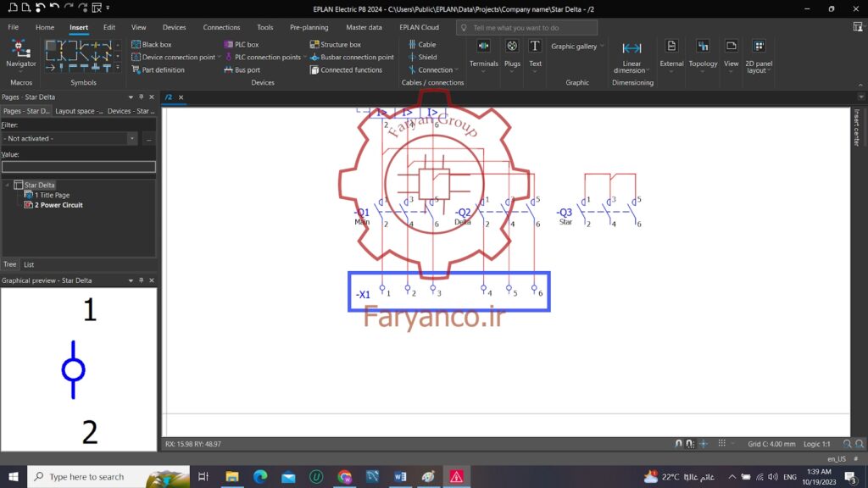The height and width of the screenshot is (488, 868).
Task: Click the workspace icon at ribbon's right end
Action: coord(858,27)
